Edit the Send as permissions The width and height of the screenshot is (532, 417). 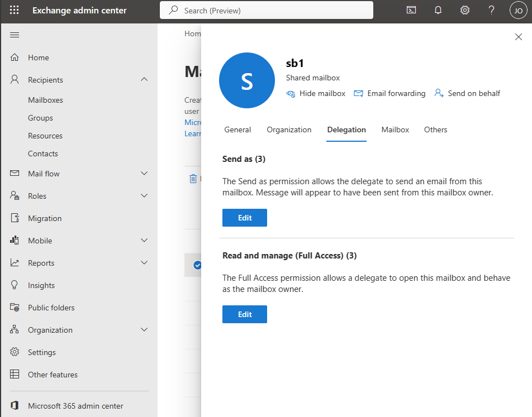(245, 218)
